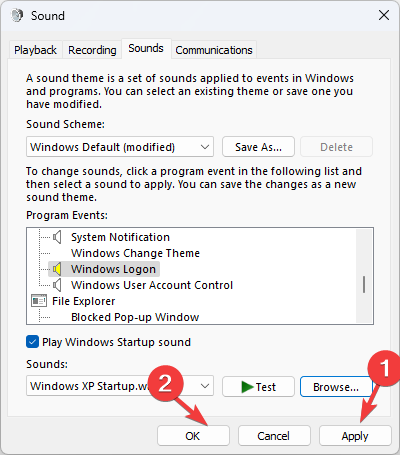Click the green play triangle on Test
Image resolution: width=400 pixels, height=455 pixels.
tap(247, 387)
